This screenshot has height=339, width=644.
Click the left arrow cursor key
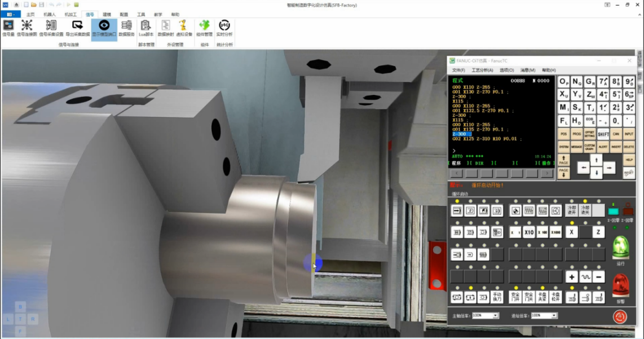583,168
